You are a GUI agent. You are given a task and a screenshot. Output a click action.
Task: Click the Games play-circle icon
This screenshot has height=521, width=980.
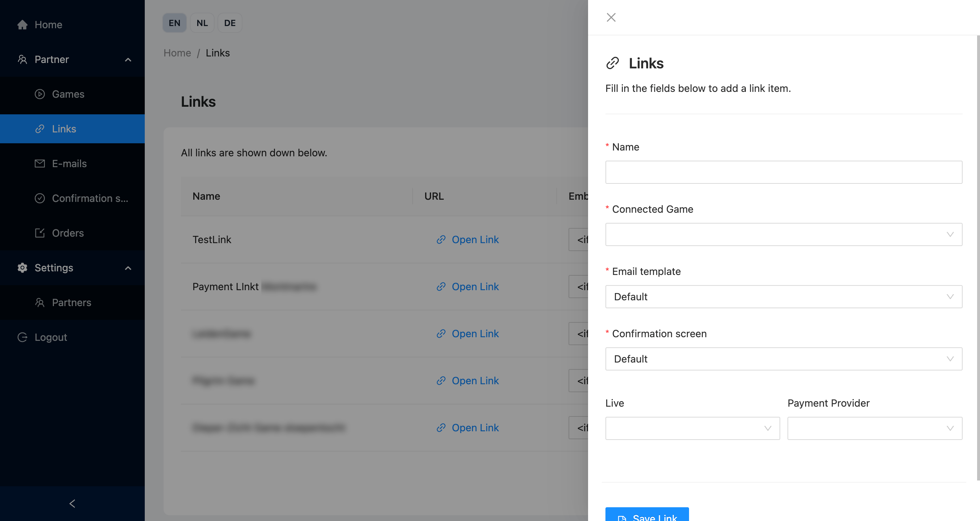(39, 94)
